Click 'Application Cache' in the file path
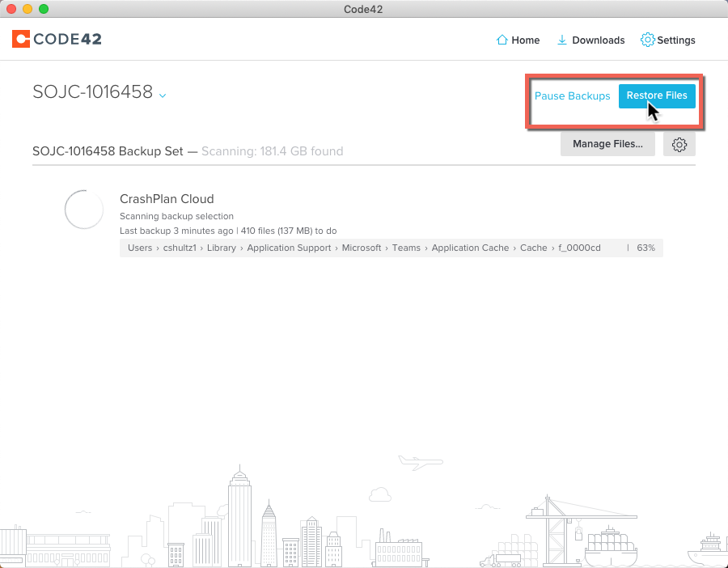Image resolution: width=728 pixels, height=568 pixels. [x=470, y=248]
